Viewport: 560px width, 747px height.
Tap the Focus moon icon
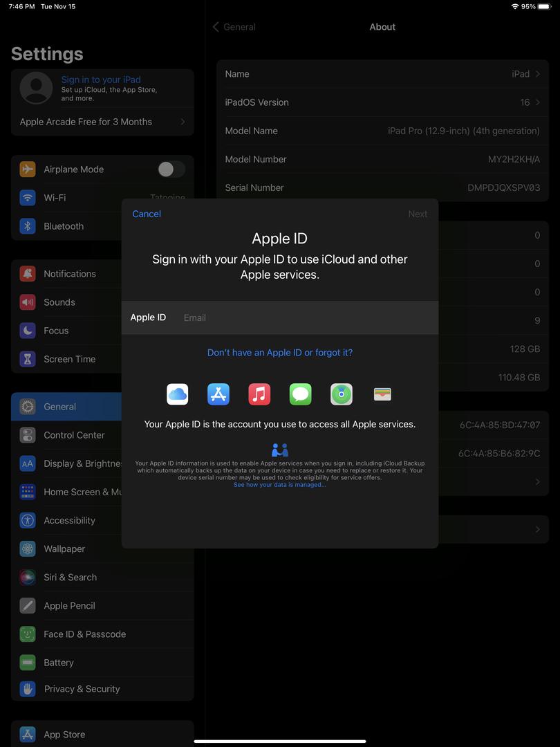click(28, 331)
